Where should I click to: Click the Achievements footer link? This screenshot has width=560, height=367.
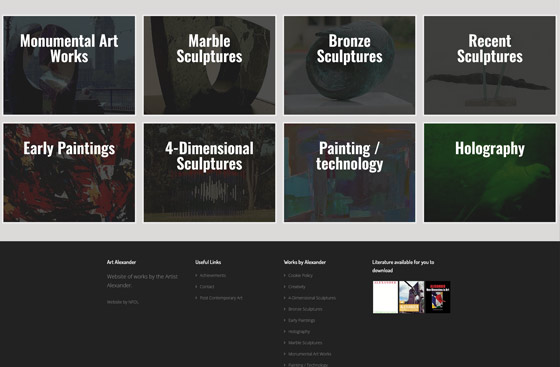pos(212,275)
